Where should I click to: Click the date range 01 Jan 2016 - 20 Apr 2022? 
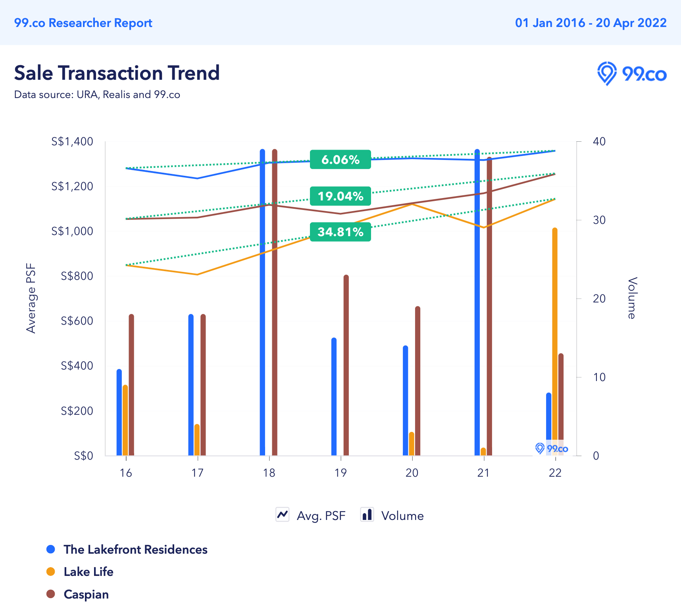591,23
